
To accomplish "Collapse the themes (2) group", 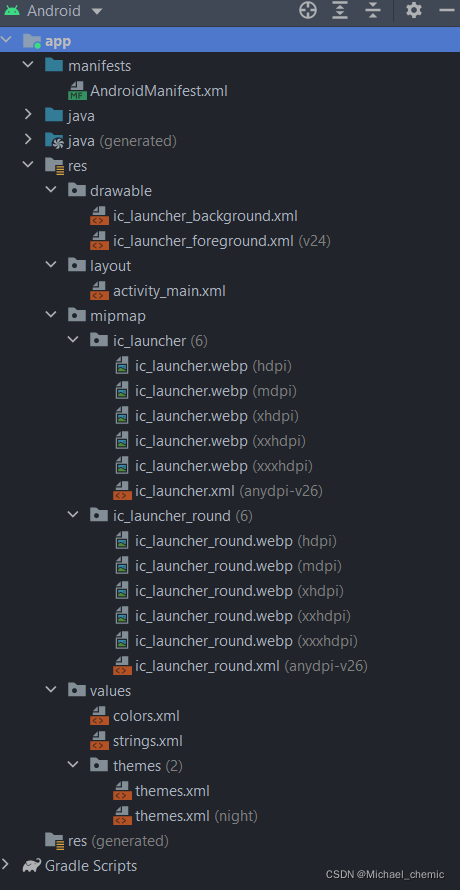I will [x=73, y=765].
